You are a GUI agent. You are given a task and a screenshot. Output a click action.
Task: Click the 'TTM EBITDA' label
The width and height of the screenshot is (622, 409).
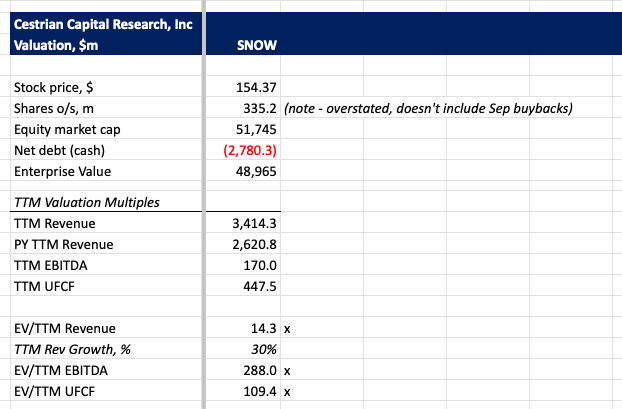tap(50, 265)
